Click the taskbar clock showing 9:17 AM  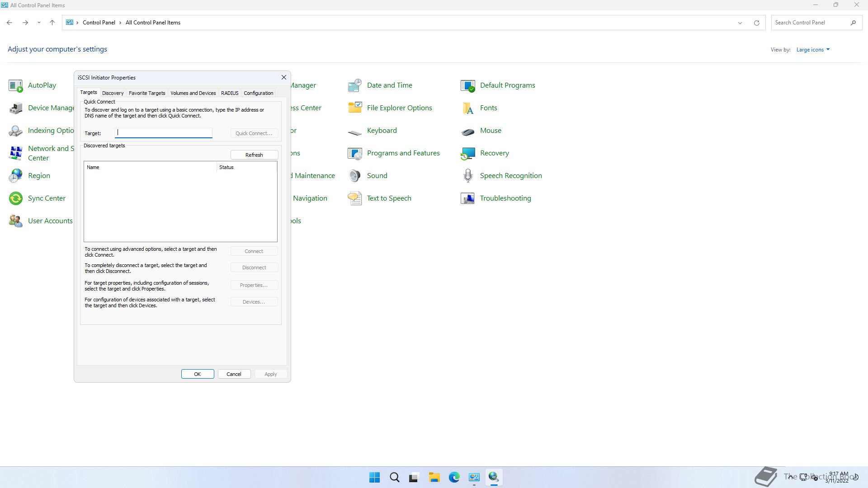pyautogui.click(x=838, y=477)
